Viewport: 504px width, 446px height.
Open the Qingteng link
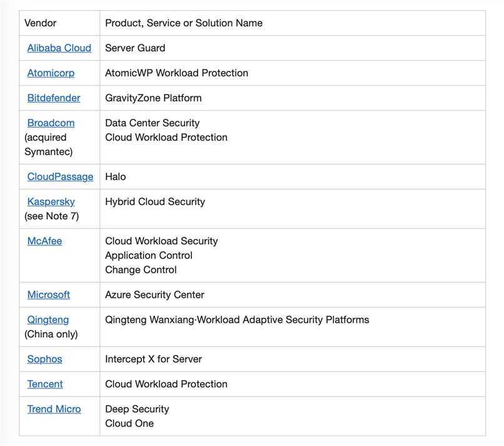[48, 320]
